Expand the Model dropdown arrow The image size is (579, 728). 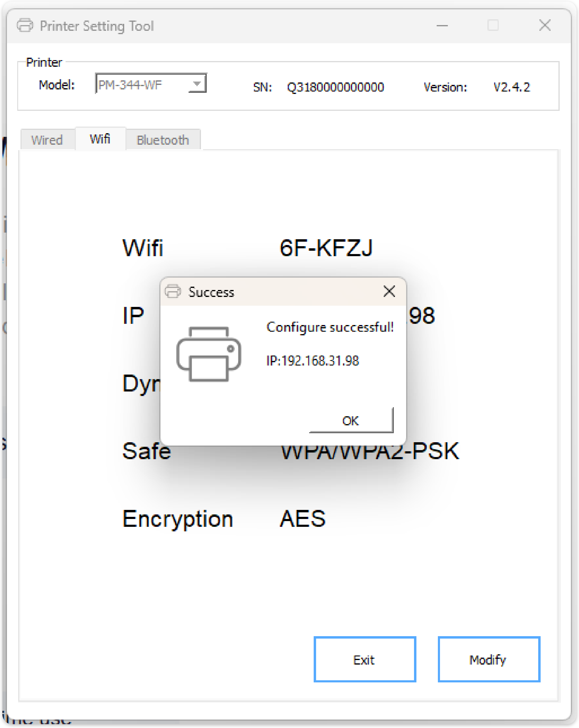197,84
